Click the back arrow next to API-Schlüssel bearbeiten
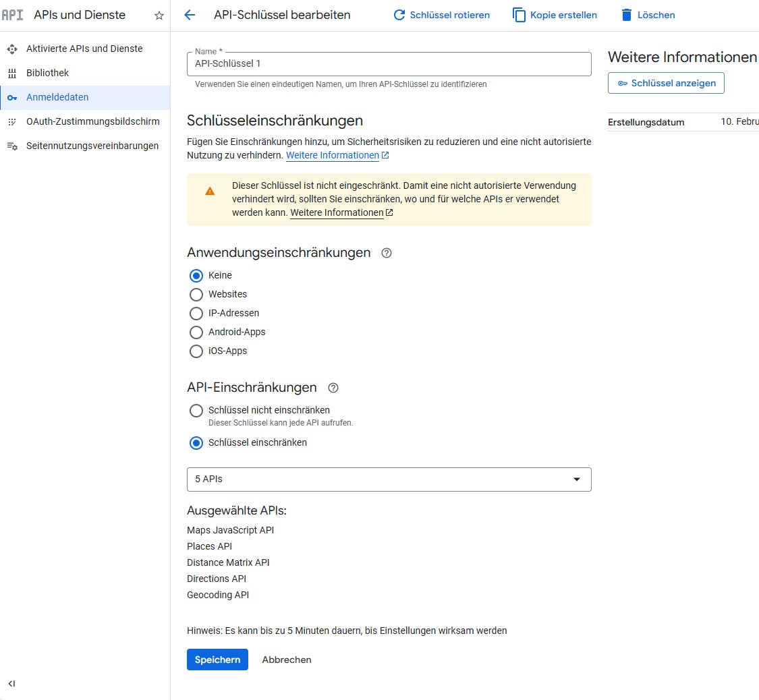 tap(190, 15)
